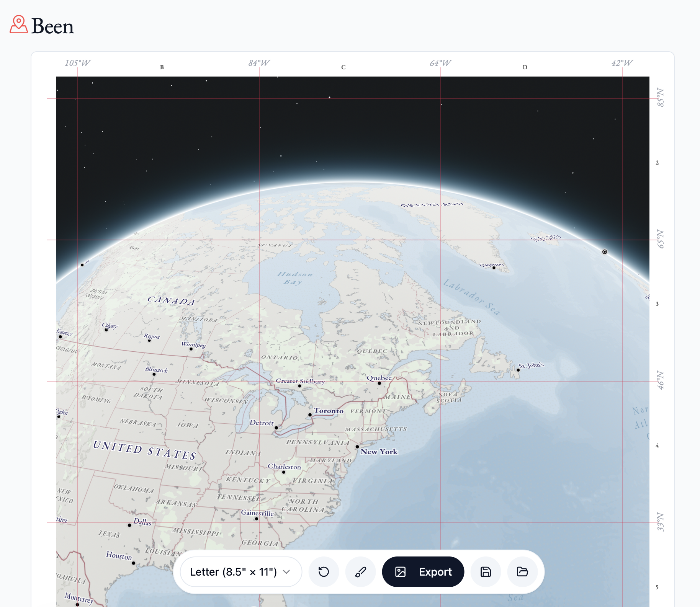Click the Been wordmark text
700x607 pixels.
[52, 26]
